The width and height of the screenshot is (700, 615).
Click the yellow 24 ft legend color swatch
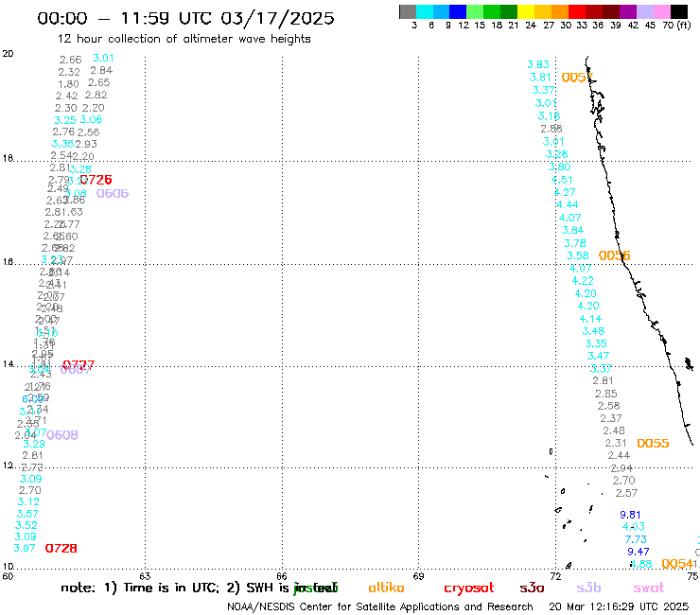tap(526, 11)
